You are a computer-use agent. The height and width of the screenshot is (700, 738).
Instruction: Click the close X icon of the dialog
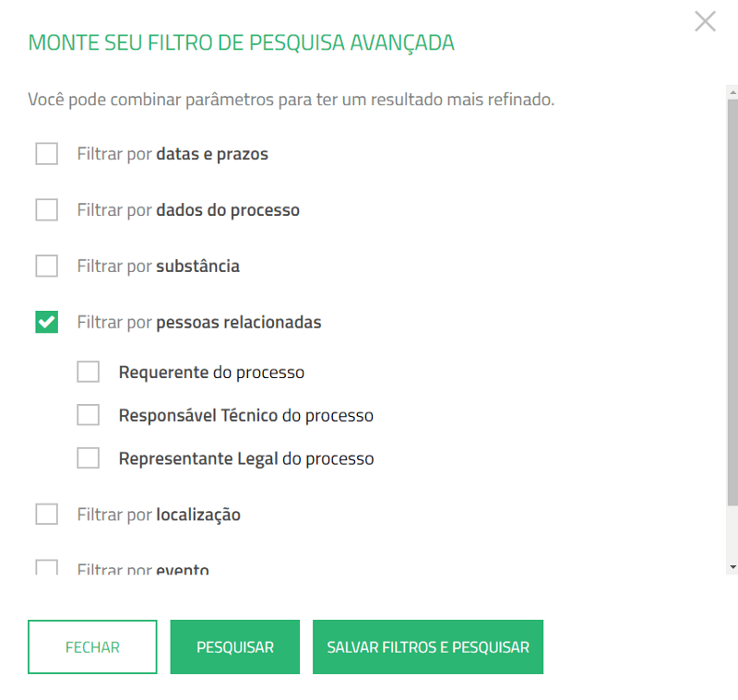click(x=705, y=21)
